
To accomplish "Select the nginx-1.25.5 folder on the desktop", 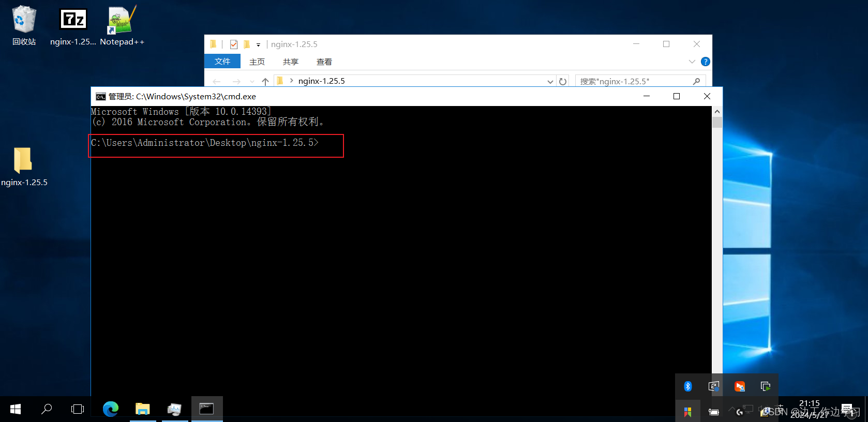I will [24, 167].
